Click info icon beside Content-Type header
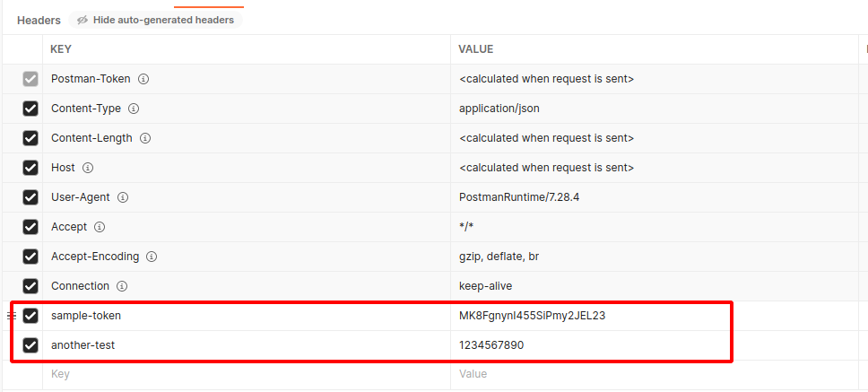This screenshot has width=868, height=392. (134, 109)
